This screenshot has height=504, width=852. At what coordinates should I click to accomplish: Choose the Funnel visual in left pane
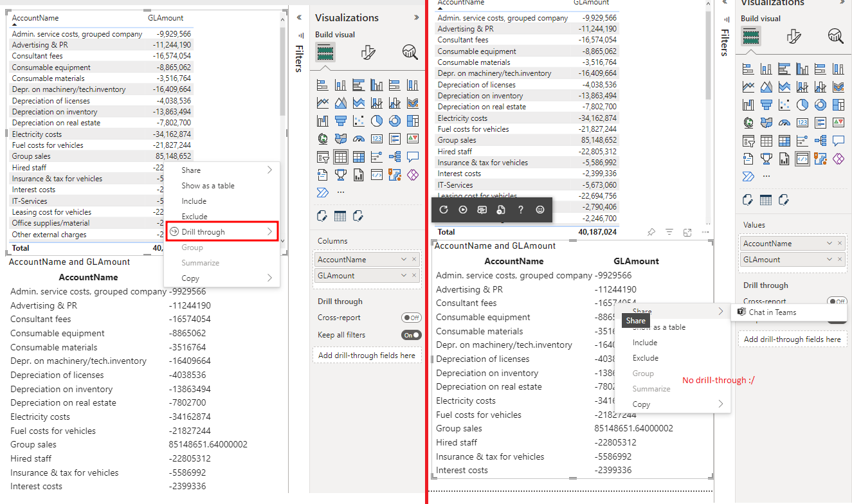point(341,121)
